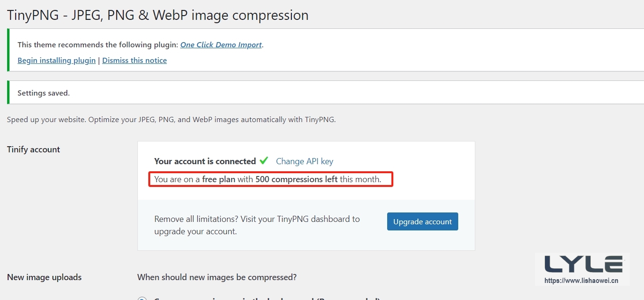Viewport: 644px width, 300px height.
Task: Click "Your account is connected" status text
Action: click(205, 161)
